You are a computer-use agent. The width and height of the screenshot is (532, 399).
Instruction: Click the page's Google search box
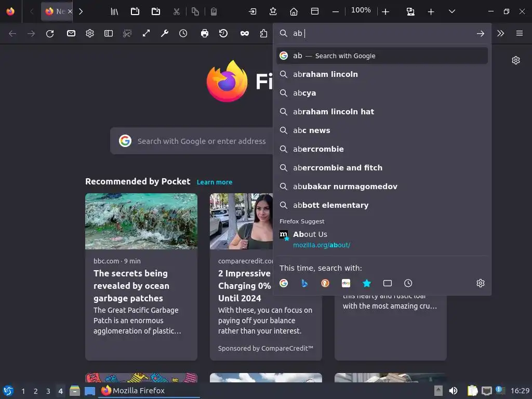pos(192,141)
